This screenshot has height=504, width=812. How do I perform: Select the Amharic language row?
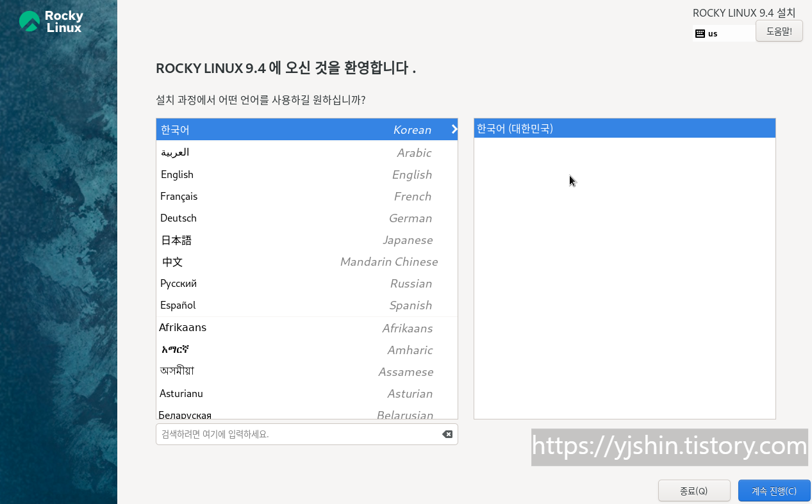pos(306,350)
